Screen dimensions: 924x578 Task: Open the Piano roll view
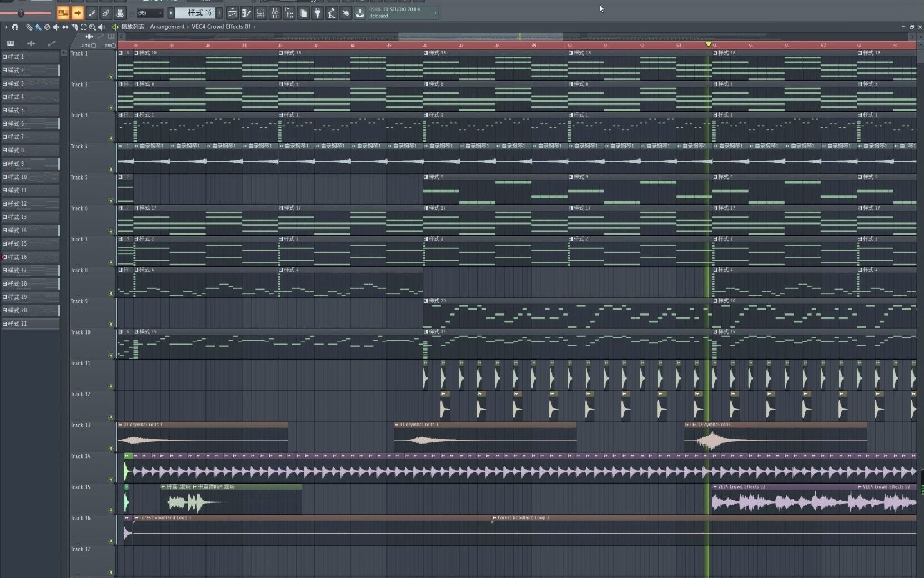coord(246,13)
